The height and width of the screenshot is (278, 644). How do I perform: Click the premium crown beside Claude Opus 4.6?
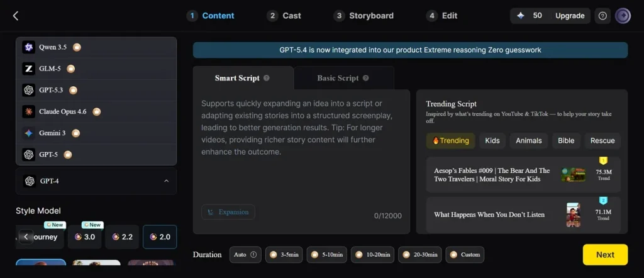click(96, 111)
